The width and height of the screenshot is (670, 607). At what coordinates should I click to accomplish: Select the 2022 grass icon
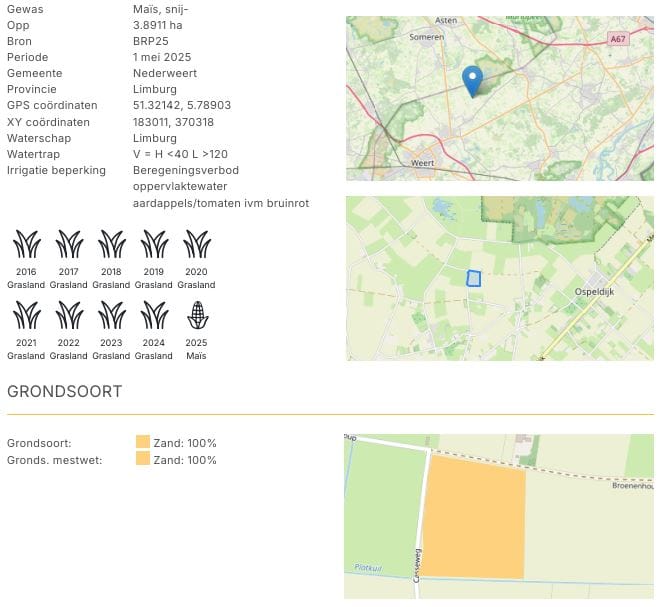point(69,316)
